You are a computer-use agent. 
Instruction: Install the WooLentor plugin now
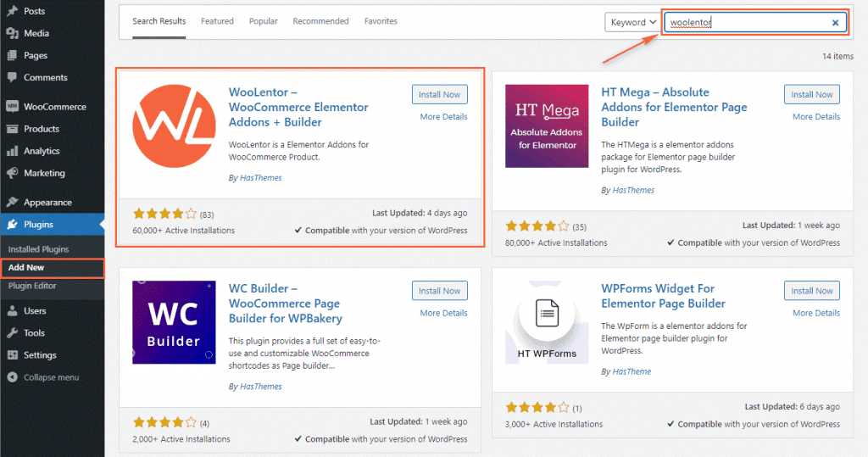(439, 95)
